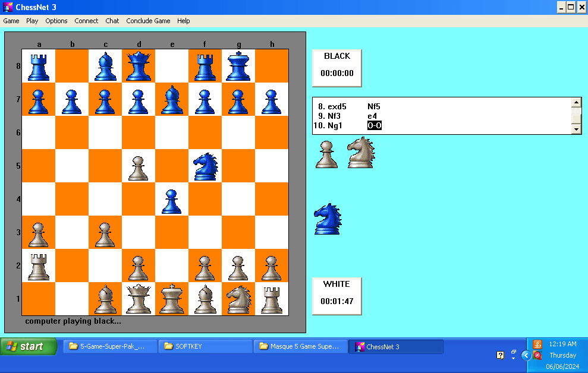Select the white queen on d1
Image resolution: width=588 pixels, height=373 pixels.
139,299
